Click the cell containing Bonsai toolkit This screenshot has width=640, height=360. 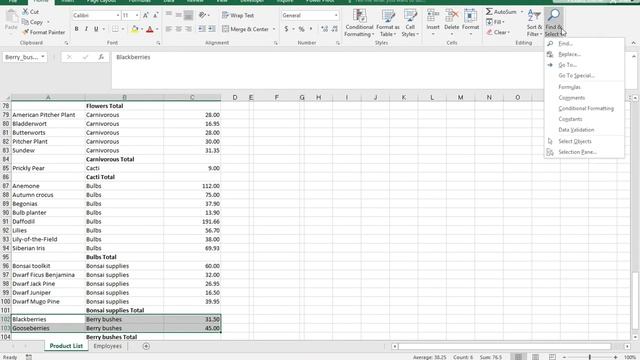pyautogui.click(x=48, y=266)
